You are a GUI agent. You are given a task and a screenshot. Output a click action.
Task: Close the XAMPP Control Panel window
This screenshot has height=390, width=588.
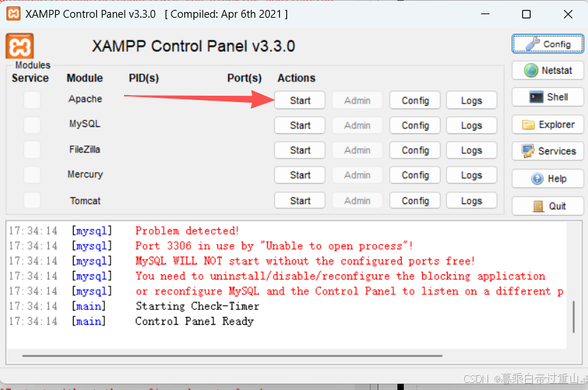(568, 14)
